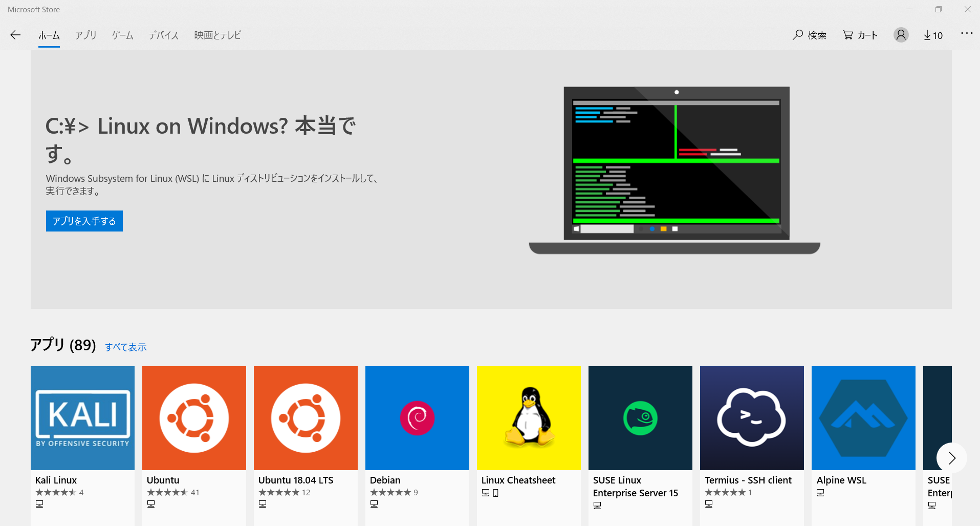Viewport: 980px width, 526px height.
Task: Open downloads and updates (10)
Action: point(933,35)
